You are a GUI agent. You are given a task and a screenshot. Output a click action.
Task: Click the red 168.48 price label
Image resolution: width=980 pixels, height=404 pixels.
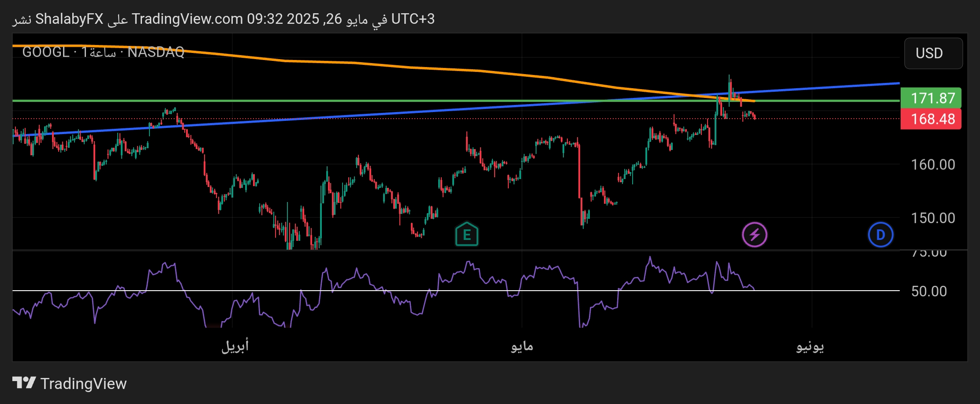click(931, 119)
